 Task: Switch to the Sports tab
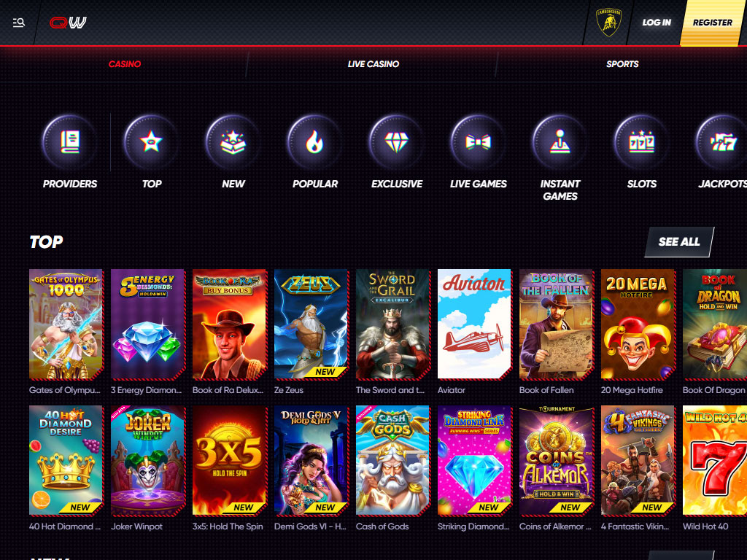pos(622,64)
